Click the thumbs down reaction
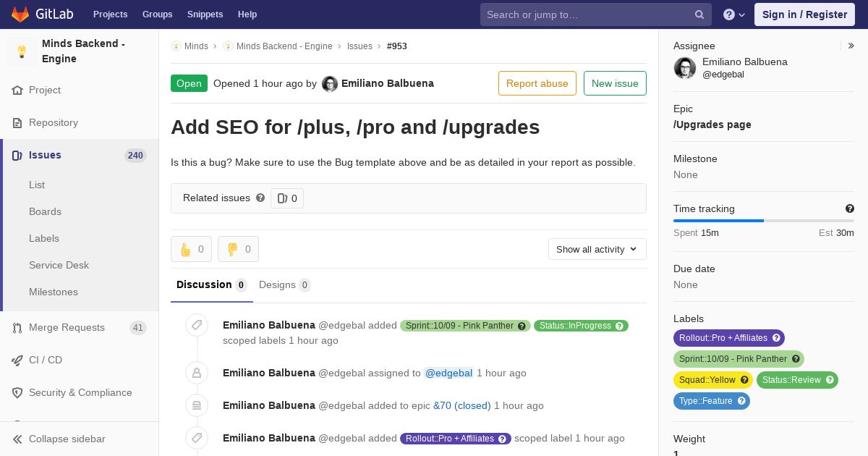 pyautogui.click(x=238, y=249)
